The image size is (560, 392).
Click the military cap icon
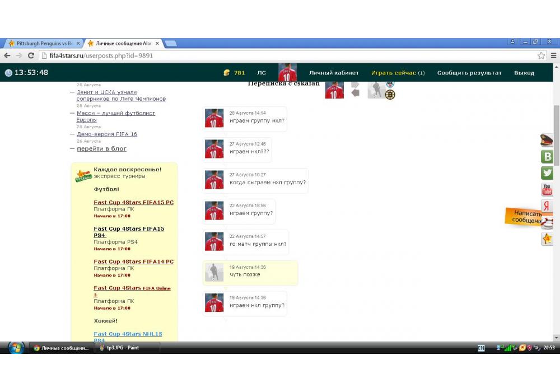[x=547, y=140]
